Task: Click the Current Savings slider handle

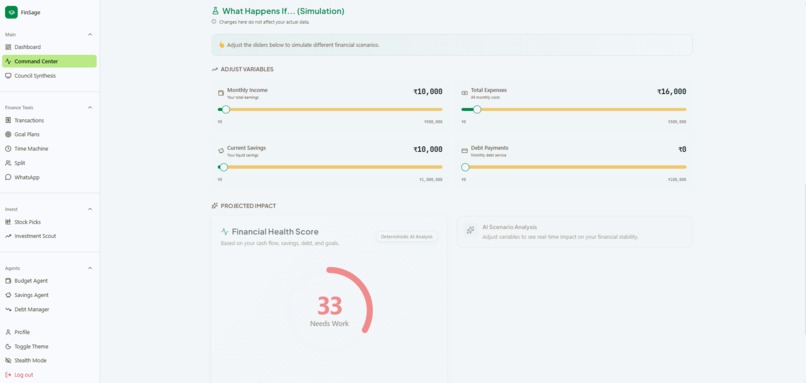Action: [224, 167]
